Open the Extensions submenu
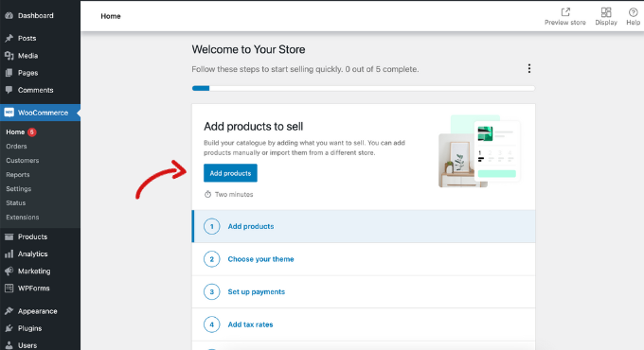Screen dimensions: 644x350 [x=23, y=217]
